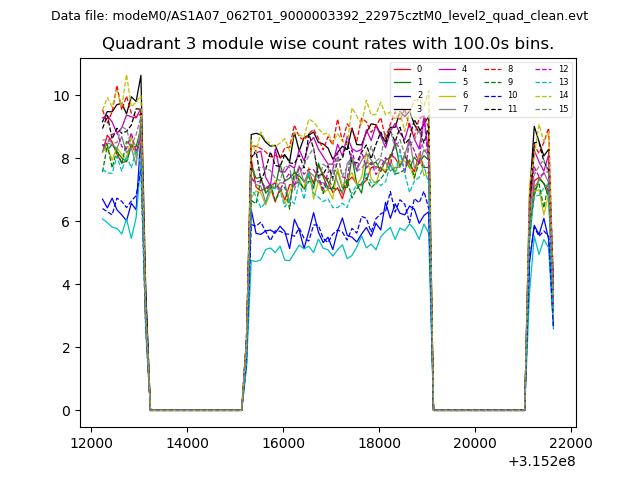Viewport: 640px width, 480px height.
Task: Select the yellow dashed legend entry 14
Action: (544, 95)
